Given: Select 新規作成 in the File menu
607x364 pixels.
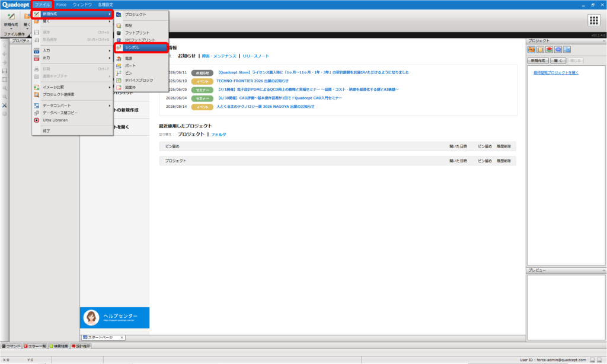Looking at the screenshot, I should [x=72, y=14].
